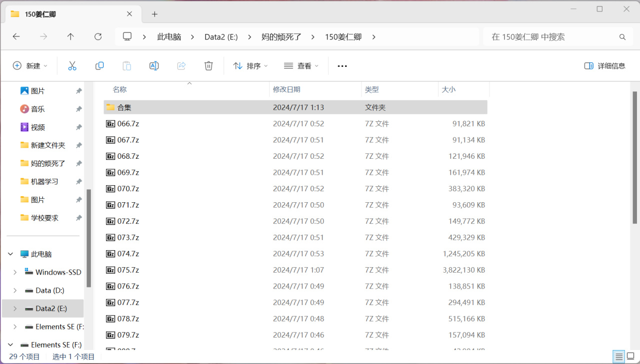Expand chevron after 此电脑 in path
The height and width of the screenshot is (364, 640).
[193, 37]
